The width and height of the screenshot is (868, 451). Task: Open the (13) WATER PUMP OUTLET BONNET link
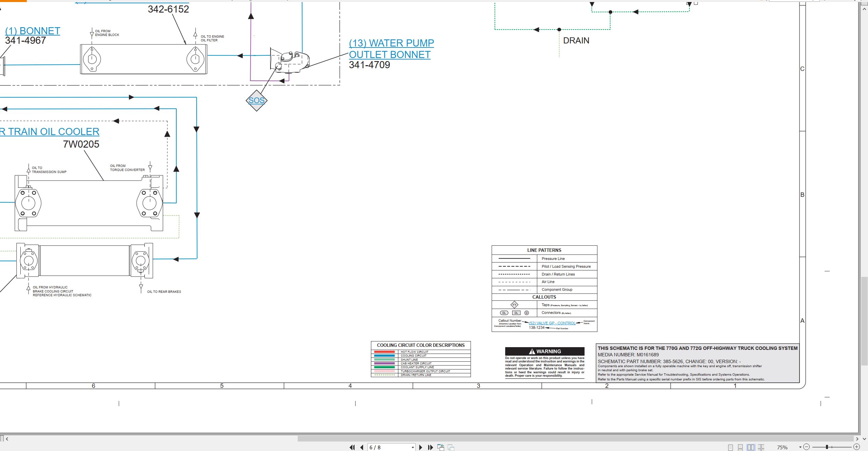click(391, 49)
